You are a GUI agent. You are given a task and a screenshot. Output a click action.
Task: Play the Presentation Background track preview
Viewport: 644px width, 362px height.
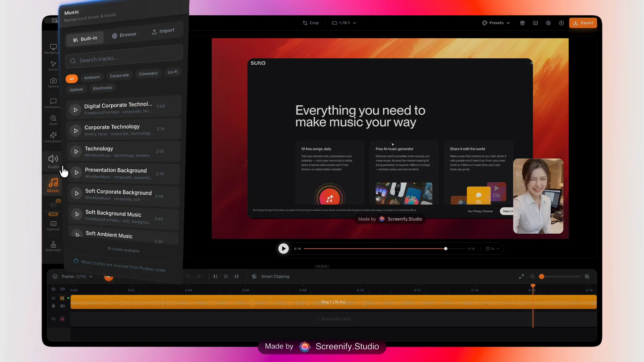pyautogui.click(x=76, y=172)
